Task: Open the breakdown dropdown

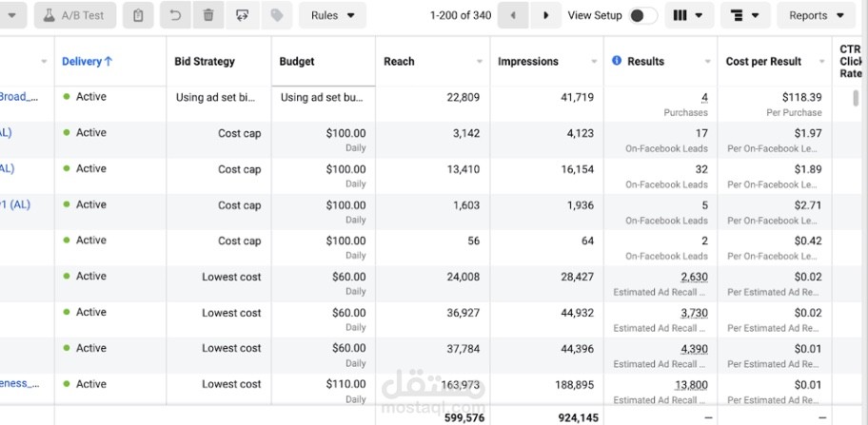Action: point(747,15)
